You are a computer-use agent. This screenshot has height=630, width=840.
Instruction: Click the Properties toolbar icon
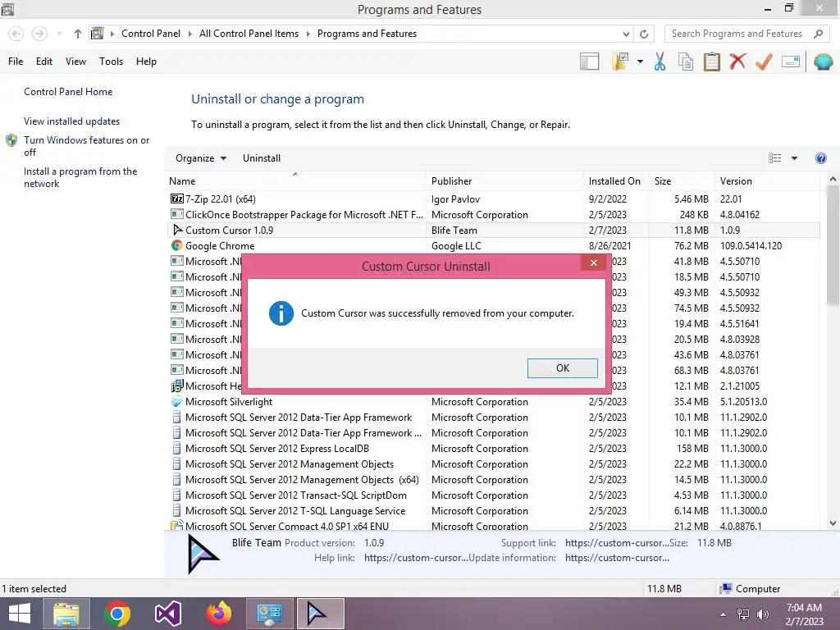791,62
